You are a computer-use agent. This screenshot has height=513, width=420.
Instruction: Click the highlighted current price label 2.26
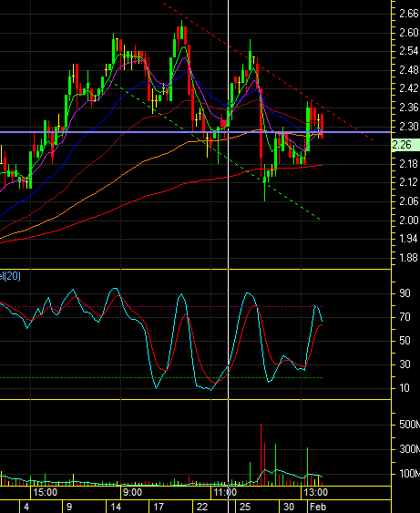405,145
